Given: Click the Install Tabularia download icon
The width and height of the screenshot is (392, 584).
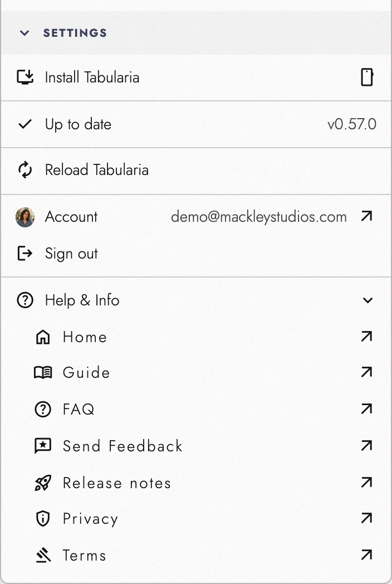Looking at the screenshot, I should pos(25,77).
